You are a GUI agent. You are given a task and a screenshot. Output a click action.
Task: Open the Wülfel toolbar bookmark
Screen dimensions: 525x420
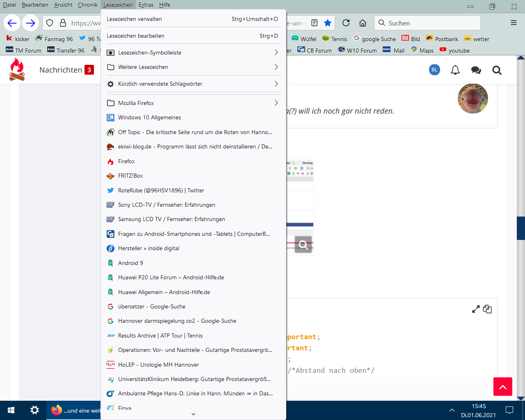[304, 39]
